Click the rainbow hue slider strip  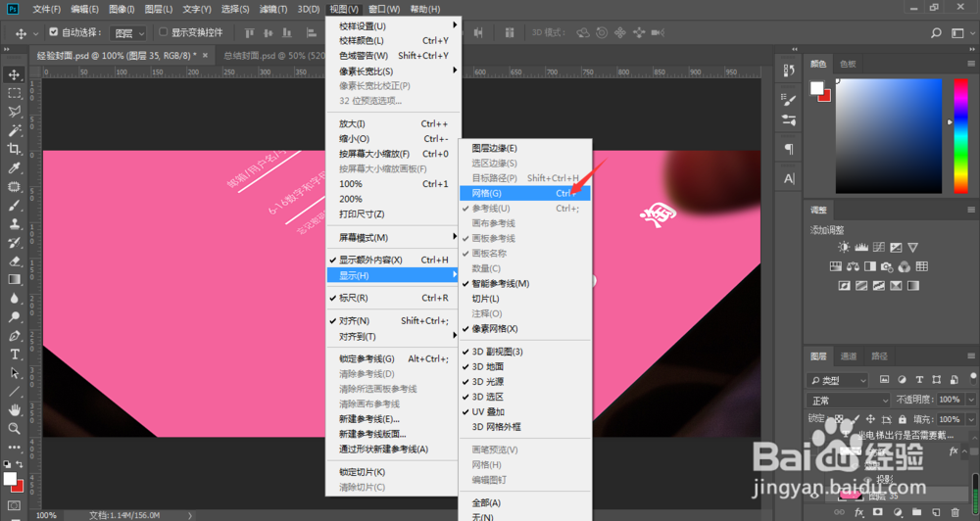(960, 135)
